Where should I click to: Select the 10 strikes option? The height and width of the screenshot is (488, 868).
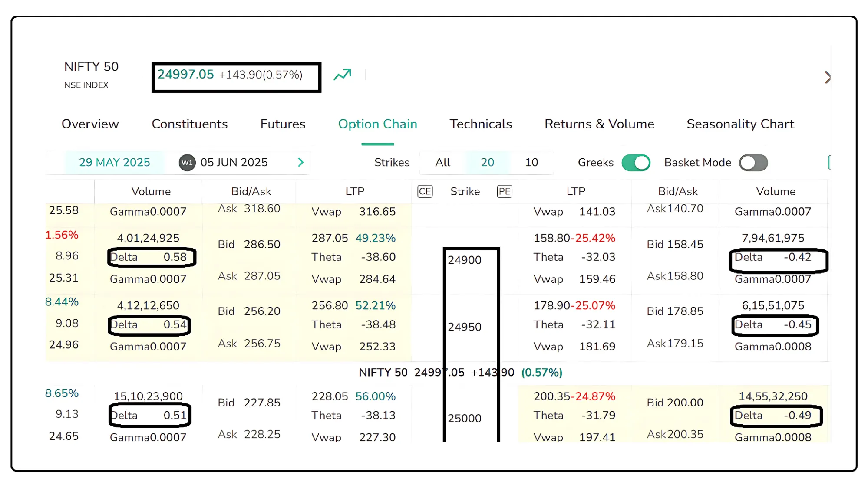click(x=531, y=162)
